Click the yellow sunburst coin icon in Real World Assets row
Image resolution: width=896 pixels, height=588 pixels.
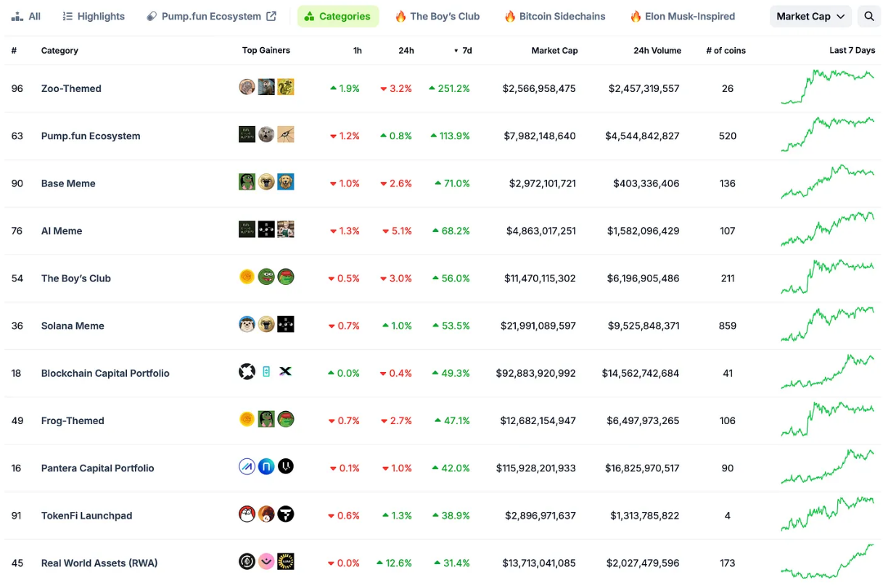pos(285,562)
